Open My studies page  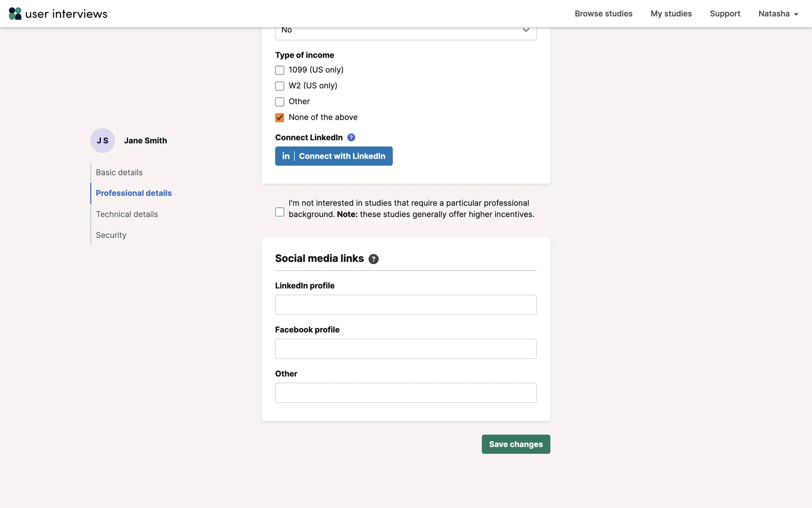click(671, 14)
